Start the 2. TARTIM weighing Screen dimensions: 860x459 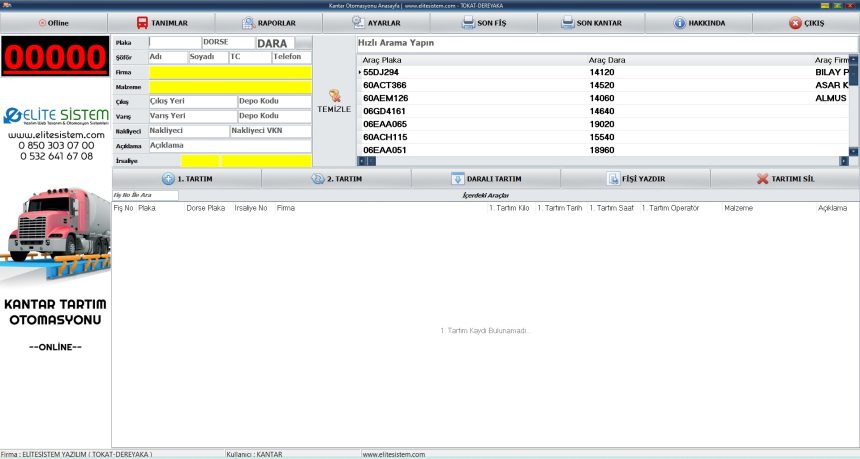(336, 179)
